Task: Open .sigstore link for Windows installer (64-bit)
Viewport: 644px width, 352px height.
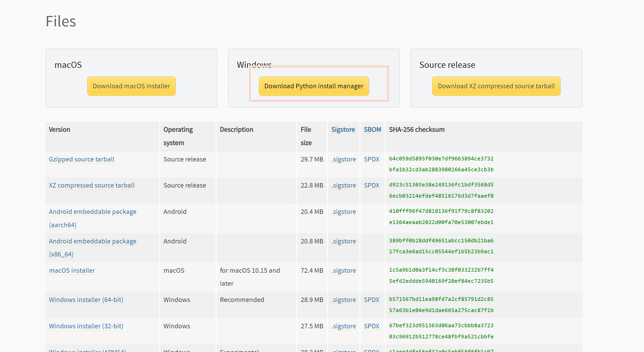Action: coord(344,300)
